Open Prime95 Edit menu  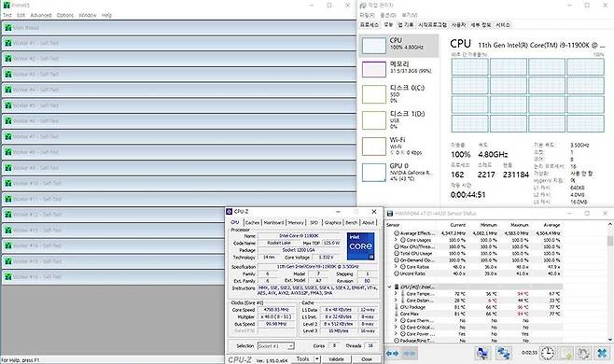pyautogui.click(x=21, y=15)
